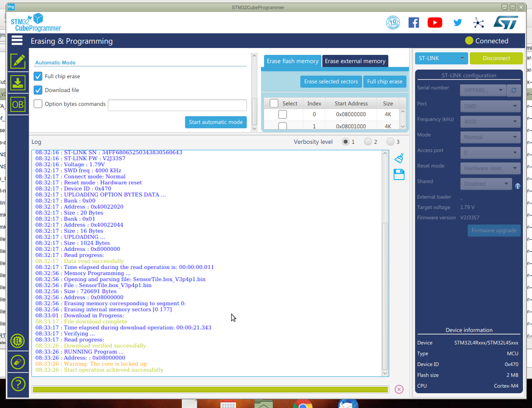Sort sectors by the Index column header

click(x=314, y=103)
